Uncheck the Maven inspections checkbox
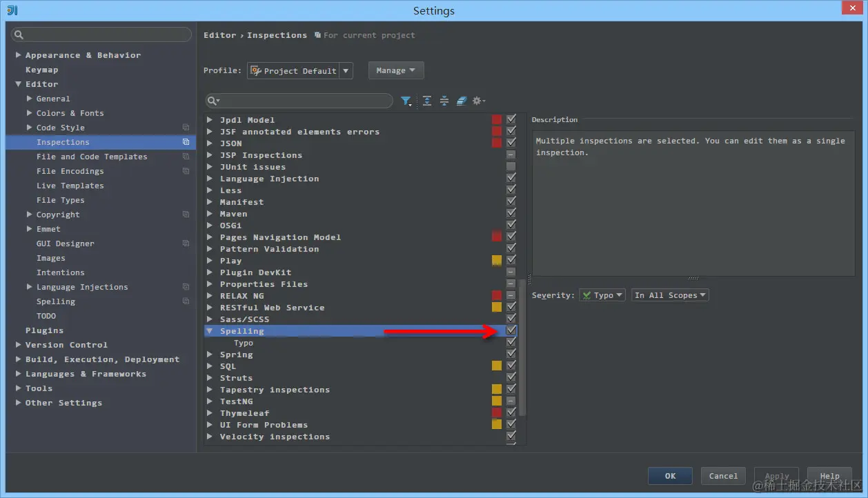Image resolution: width=868 pixels, height=498 pixels. pyautogui.click(x=511, y=213)
